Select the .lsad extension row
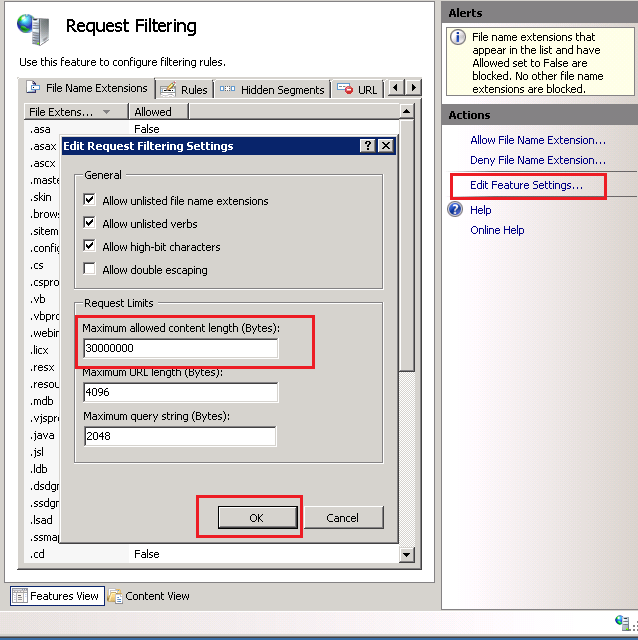638x640 pixels. pos(41,520)
